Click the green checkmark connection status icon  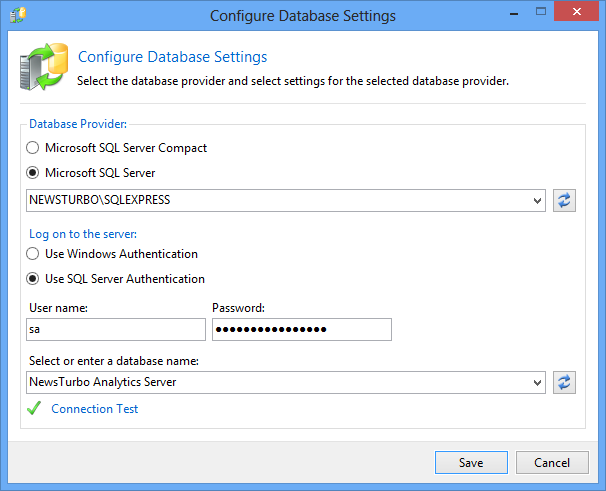click(x=35, y=409)
